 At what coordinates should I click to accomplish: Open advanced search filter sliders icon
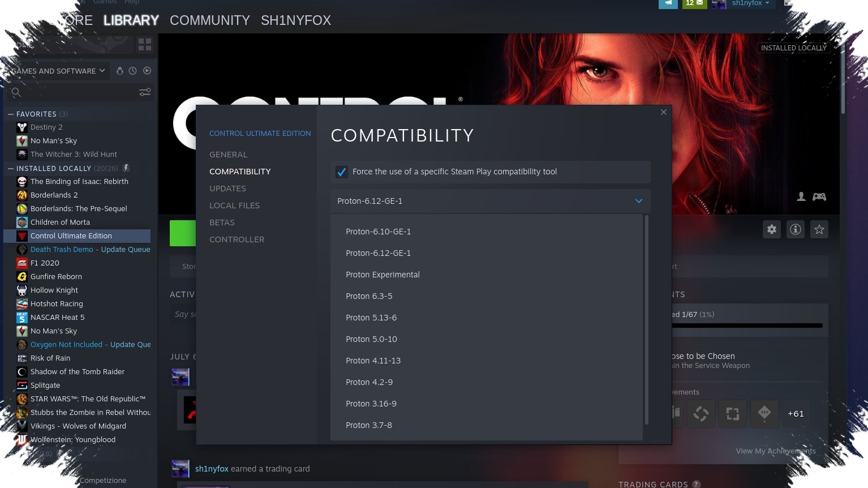tap(145, 92)
